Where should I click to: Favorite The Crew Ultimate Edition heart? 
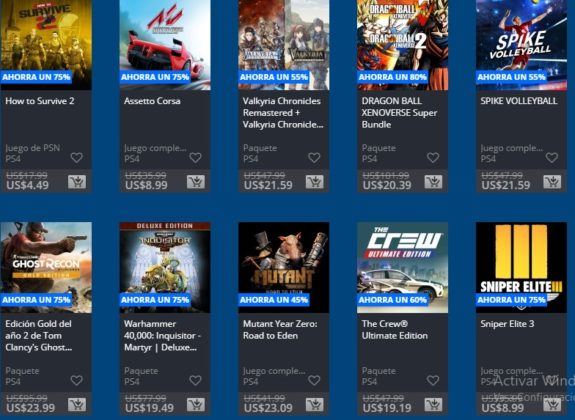[433, 380]
